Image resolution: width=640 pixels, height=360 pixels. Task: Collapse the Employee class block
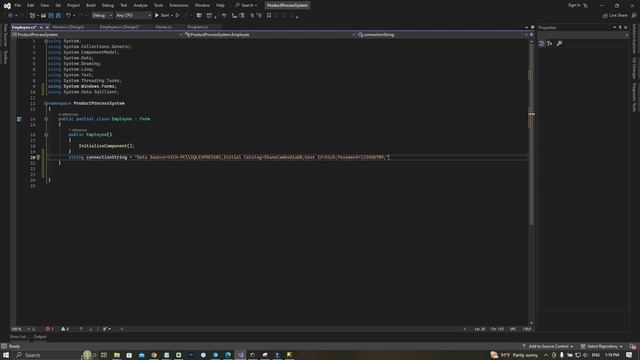tap(46, 119)
